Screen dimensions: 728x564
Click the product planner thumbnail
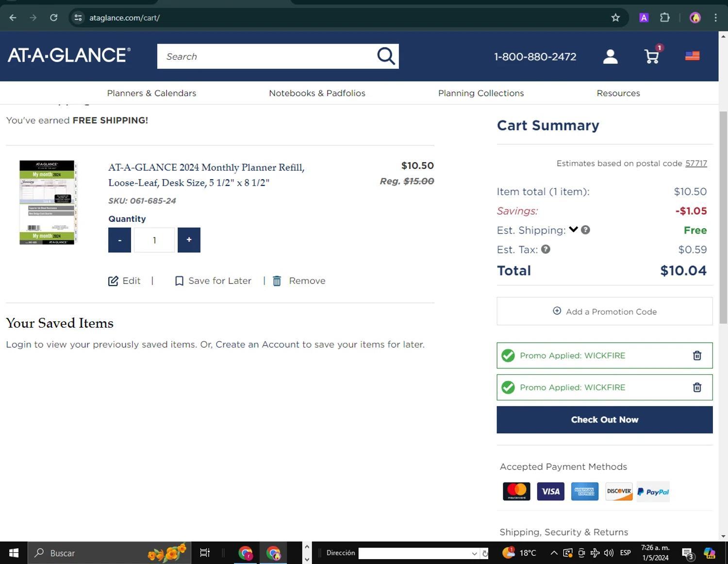coord(48,202)
